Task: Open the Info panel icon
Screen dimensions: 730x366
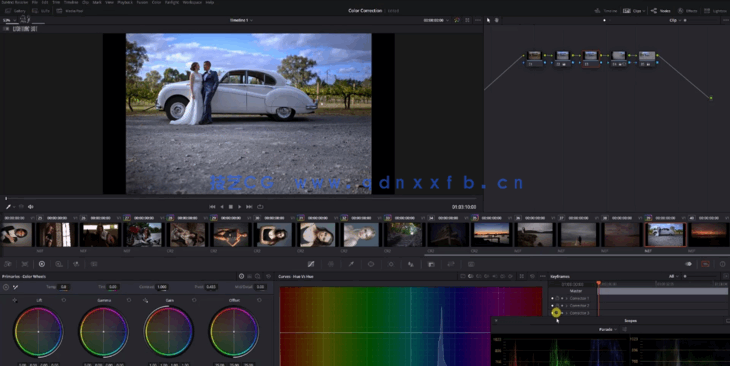Action: [723, 264]
